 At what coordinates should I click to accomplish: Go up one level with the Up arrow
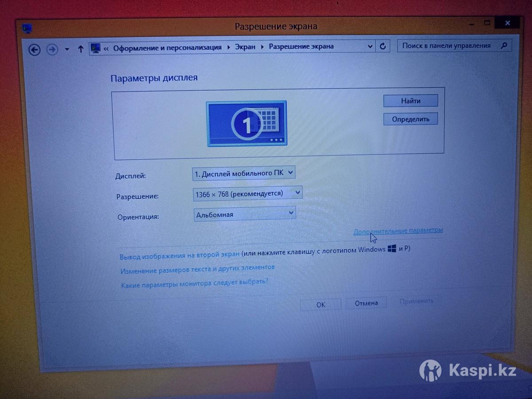point(81,49)
